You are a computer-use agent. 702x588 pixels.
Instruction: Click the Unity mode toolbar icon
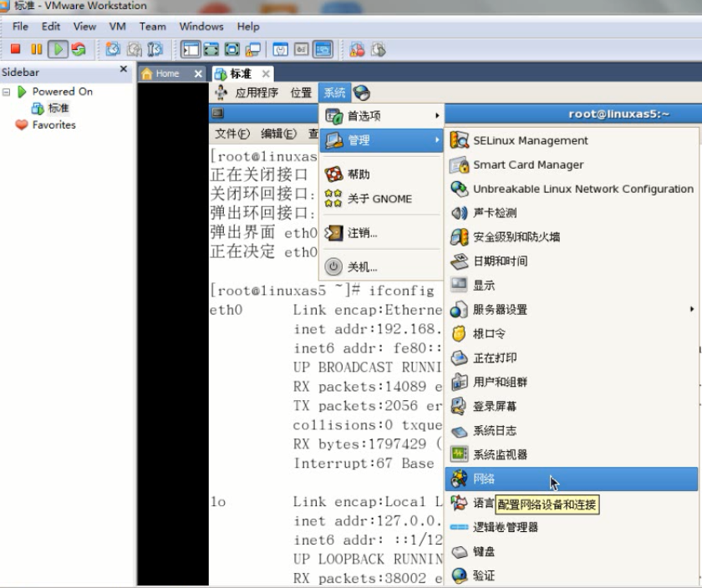tap(253, 49)
